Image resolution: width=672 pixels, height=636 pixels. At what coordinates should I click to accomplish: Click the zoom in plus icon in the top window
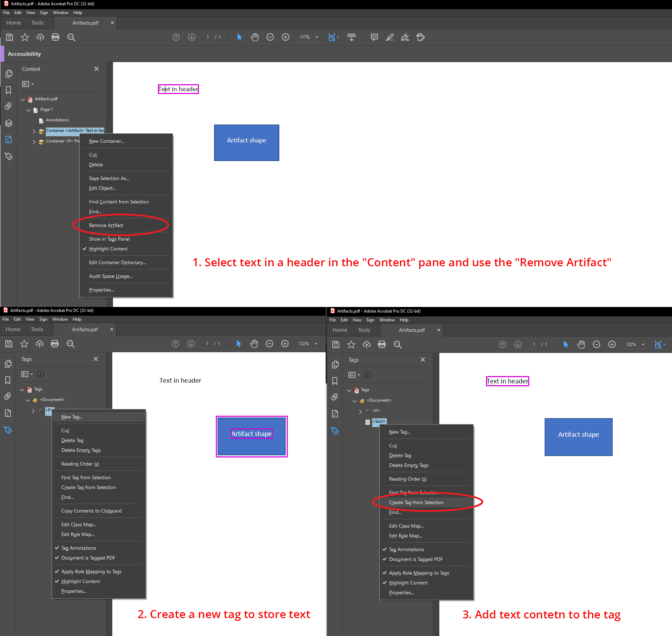coord(286,37)
